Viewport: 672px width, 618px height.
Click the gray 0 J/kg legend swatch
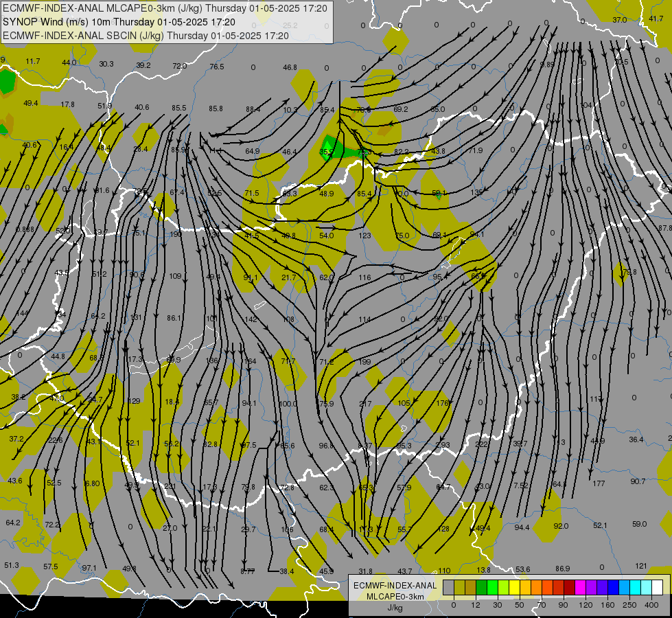point(449,587)
